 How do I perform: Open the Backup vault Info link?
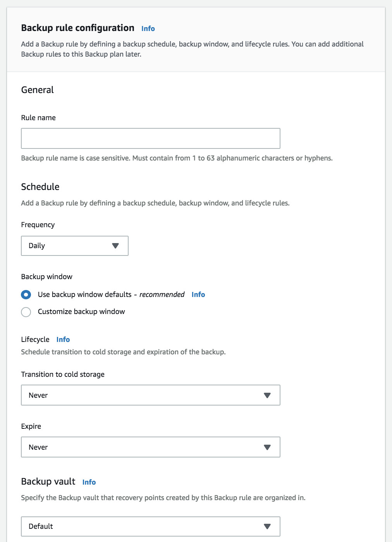[89, 482]
